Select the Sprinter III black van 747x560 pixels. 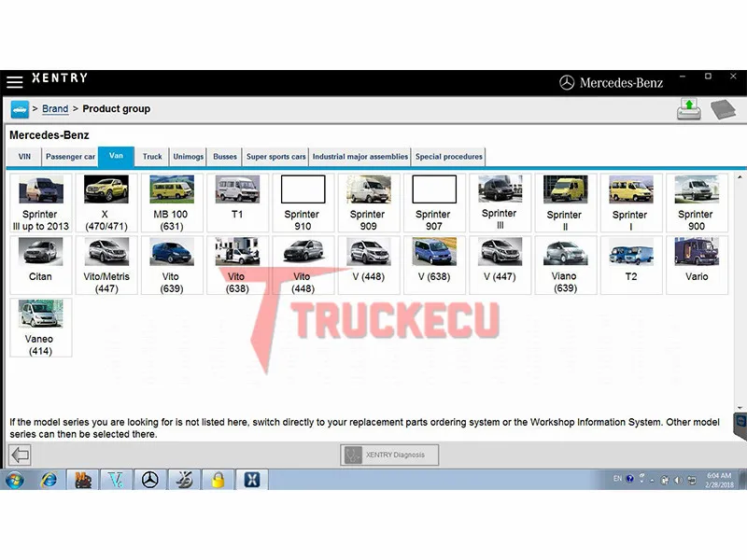pyautogui.click(x=500, y=203)
